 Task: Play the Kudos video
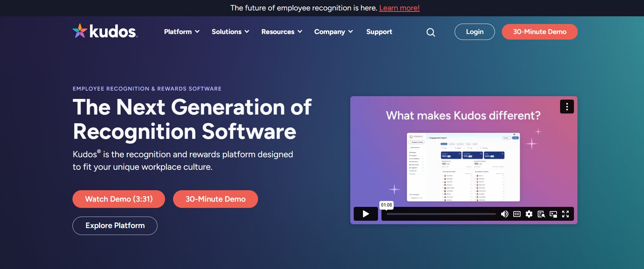[366, 214]
